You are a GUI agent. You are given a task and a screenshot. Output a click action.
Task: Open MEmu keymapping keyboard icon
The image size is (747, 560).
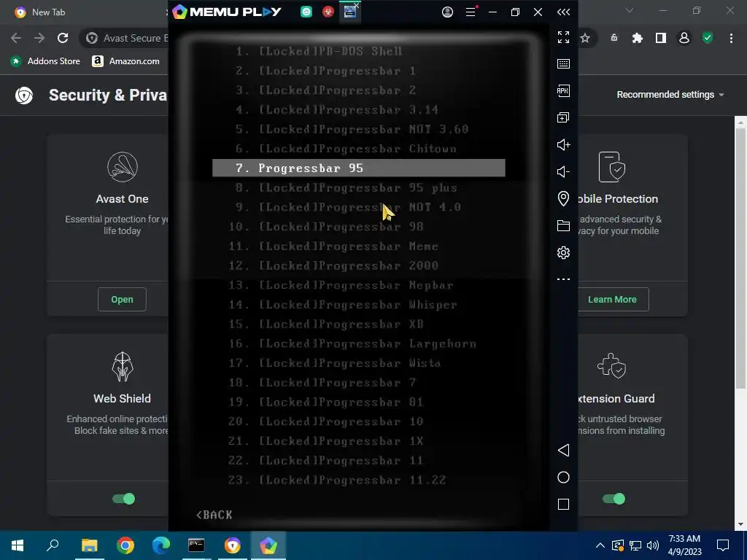(x=563, y=64)
